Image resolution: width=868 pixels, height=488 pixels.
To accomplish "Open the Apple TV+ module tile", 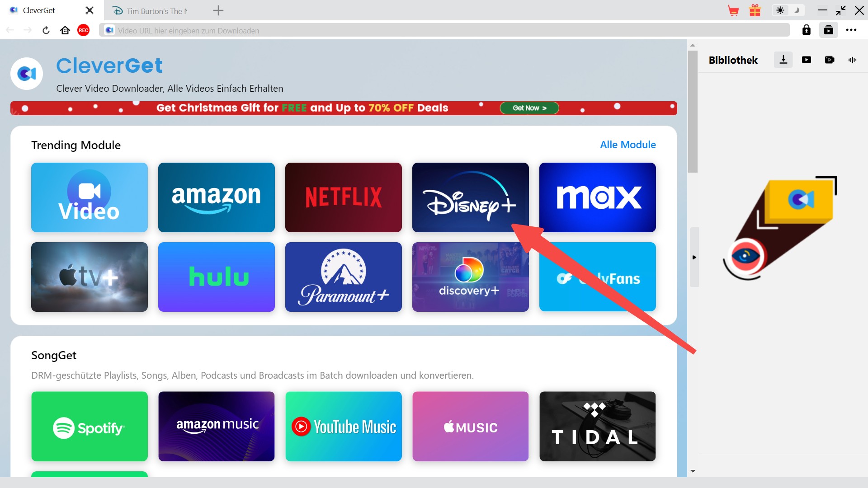I will coord(90,277).
